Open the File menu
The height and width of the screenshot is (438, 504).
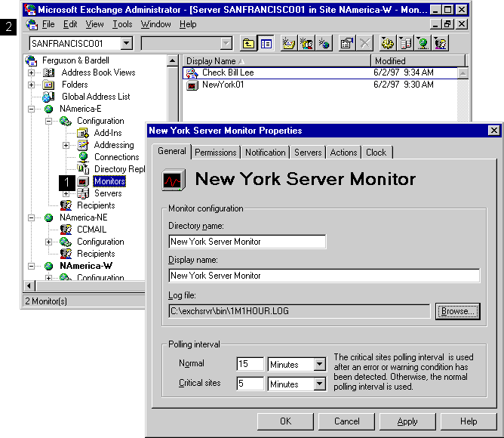pyautogui.click(x=48, y=24)
